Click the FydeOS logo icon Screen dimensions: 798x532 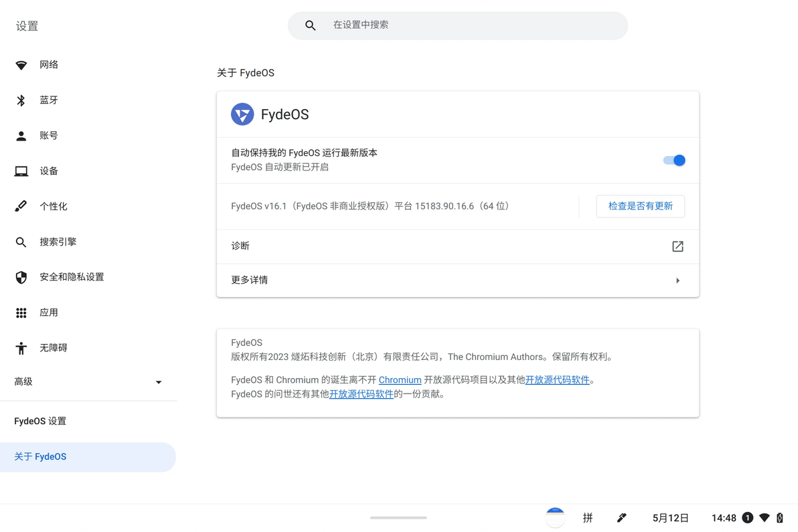242,114
